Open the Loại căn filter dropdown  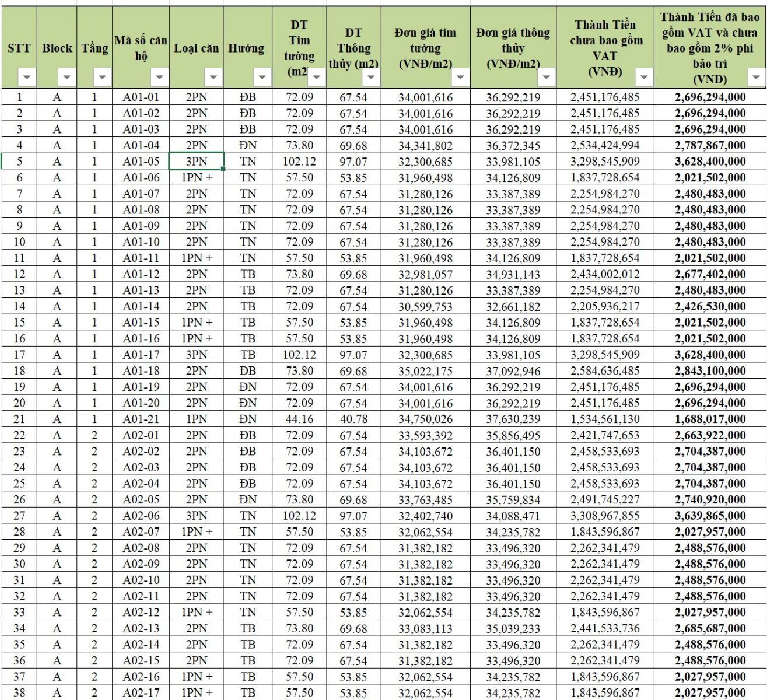pyautogui.click(x=213, y=77)
